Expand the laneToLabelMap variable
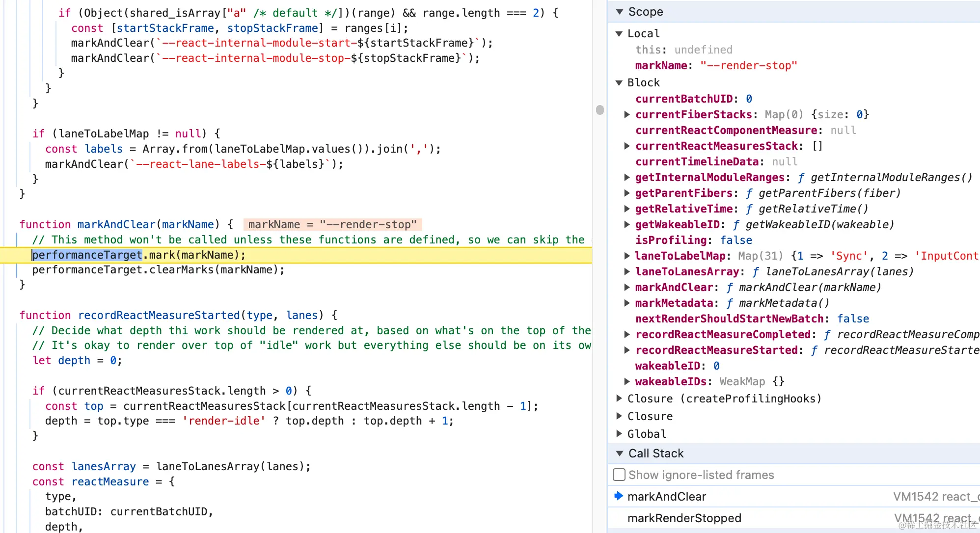 click(x=627, y=256)
